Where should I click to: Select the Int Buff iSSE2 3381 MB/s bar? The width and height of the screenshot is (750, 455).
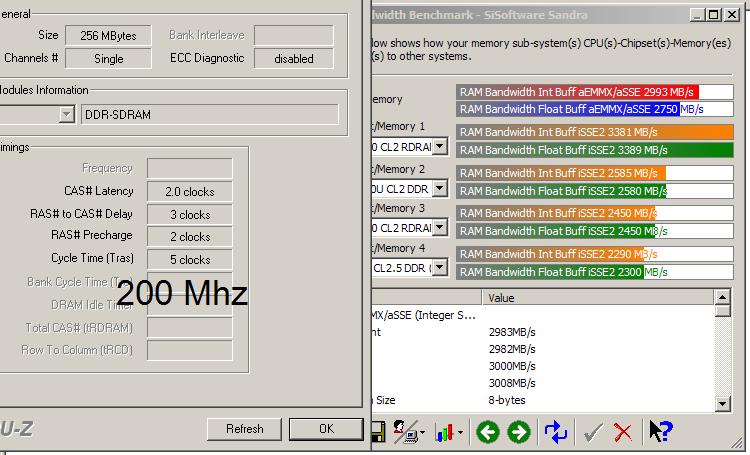595,132
